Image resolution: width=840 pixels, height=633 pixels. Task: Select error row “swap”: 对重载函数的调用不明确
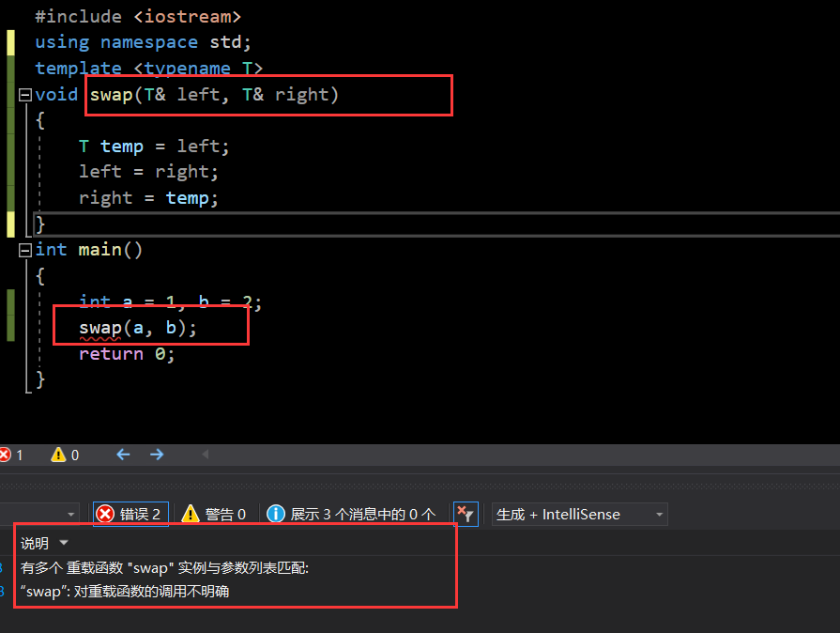pyautogui.click(x=125, y=591)
